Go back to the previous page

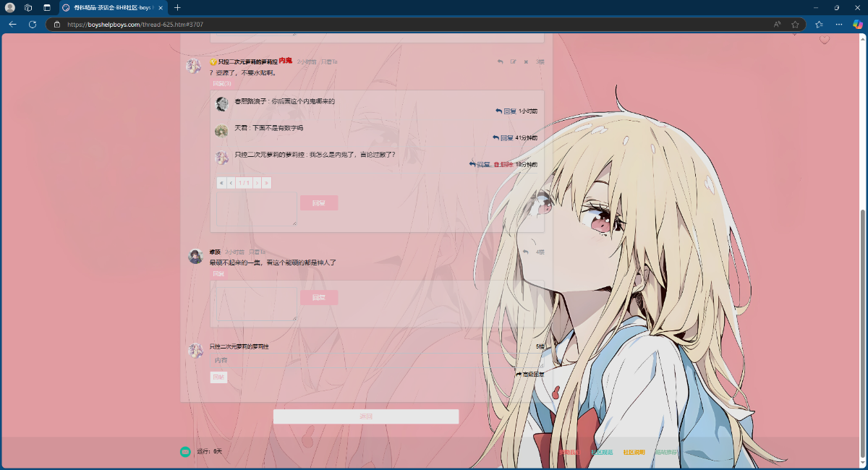click(x=12, y=24)
